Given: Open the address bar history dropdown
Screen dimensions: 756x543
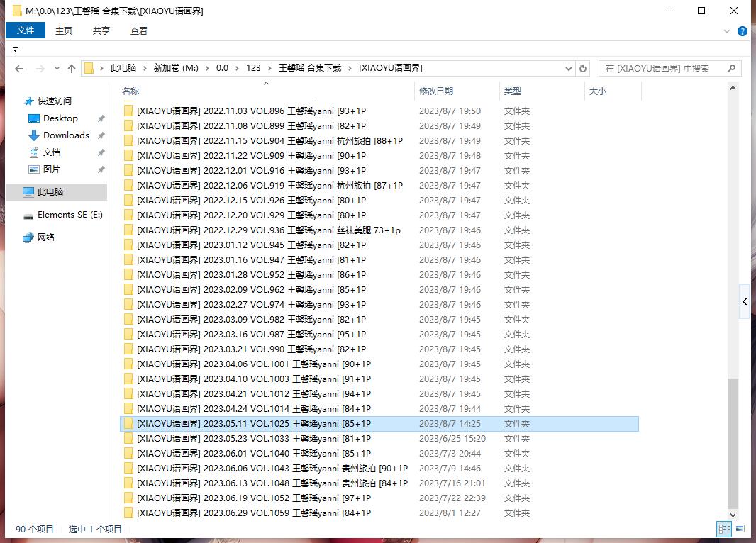Looking at the screenshot, I should (x=569, y=69).
